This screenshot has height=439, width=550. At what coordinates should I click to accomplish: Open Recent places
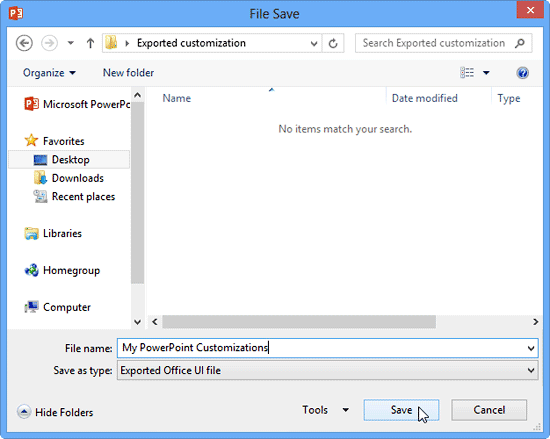(74, 197)
